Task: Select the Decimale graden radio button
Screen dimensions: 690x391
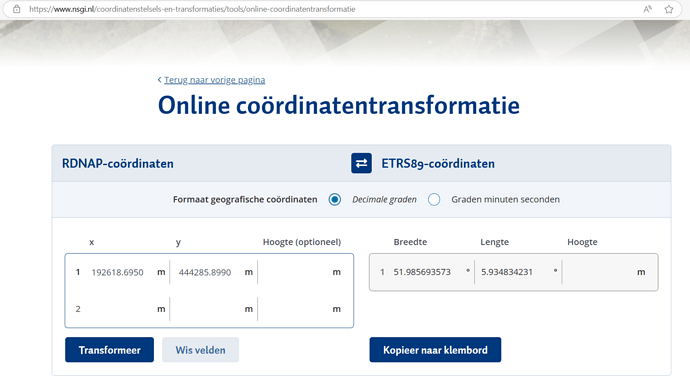Action: 334,199
